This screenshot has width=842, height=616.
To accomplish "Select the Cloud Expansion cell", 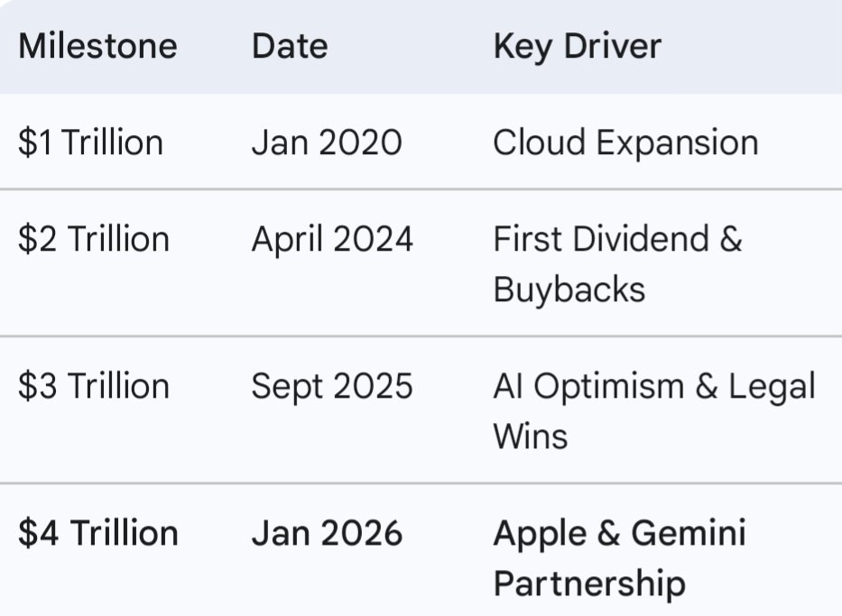I will [x=625, y=143].
